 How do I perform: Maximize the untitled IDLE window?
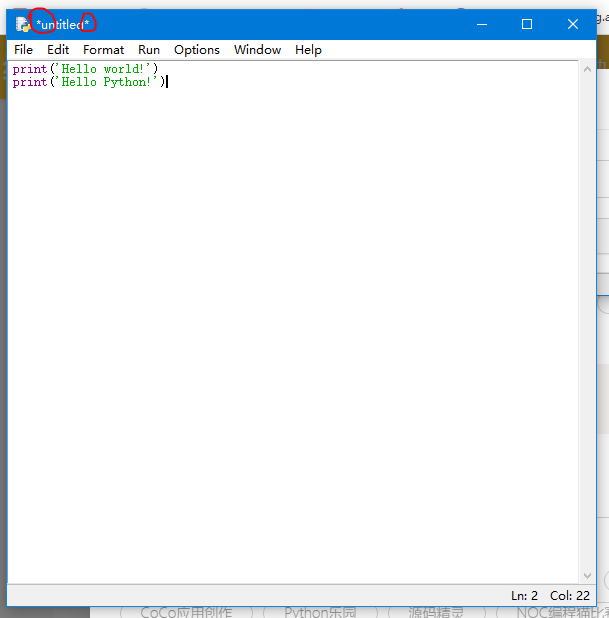point(527,24)
